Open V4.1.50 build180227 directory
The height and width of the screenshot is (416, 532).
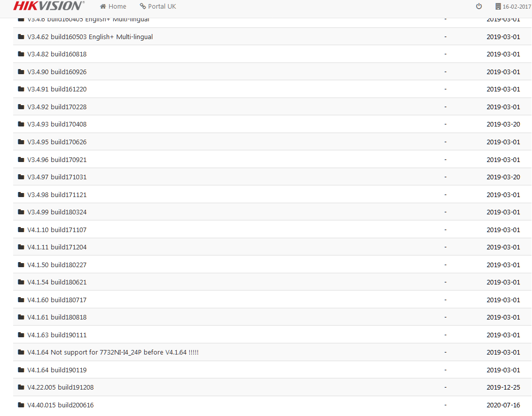click(x=57, y=265)
